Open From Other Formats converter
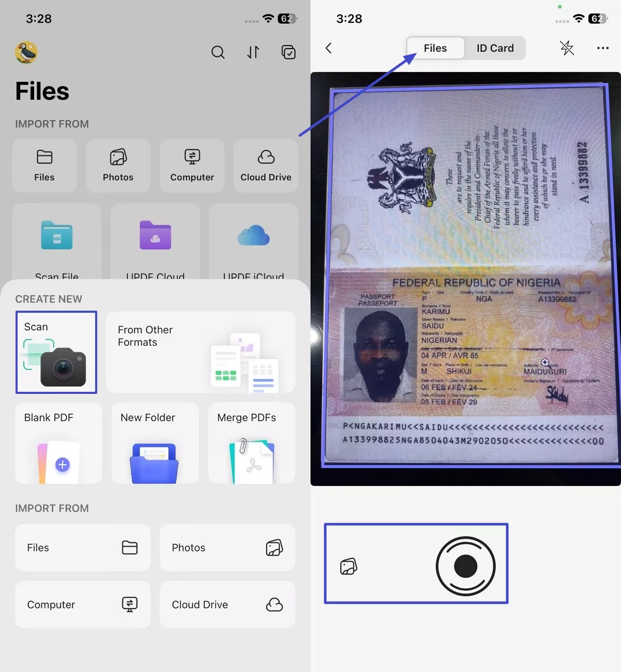Screen dimensions: 621x672 201,352
